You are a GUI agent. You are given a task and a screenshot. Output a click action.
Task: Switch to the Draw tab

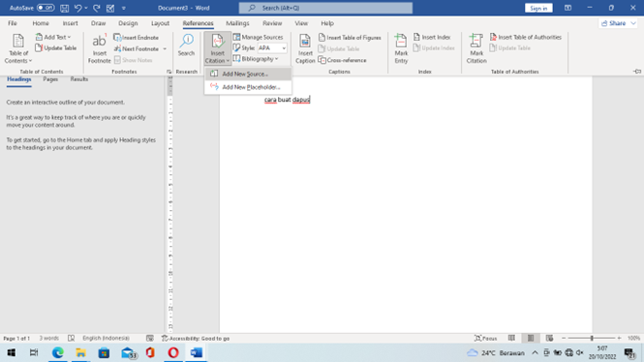coord(98,23)
